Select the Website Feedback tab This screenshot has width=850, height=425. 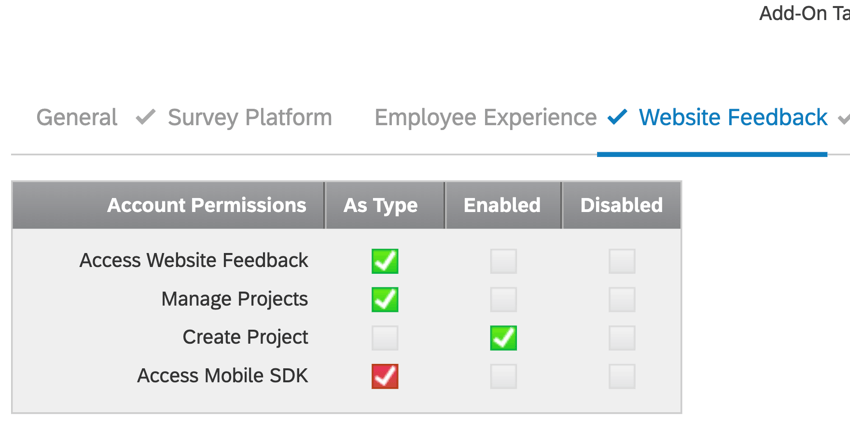coord(732,118)
